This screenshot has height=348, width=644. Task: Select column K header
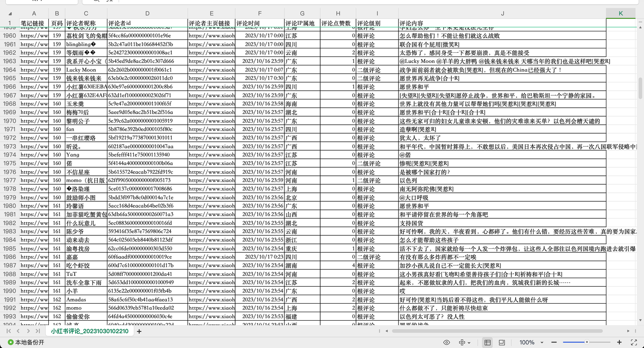(x=621, y=13)
